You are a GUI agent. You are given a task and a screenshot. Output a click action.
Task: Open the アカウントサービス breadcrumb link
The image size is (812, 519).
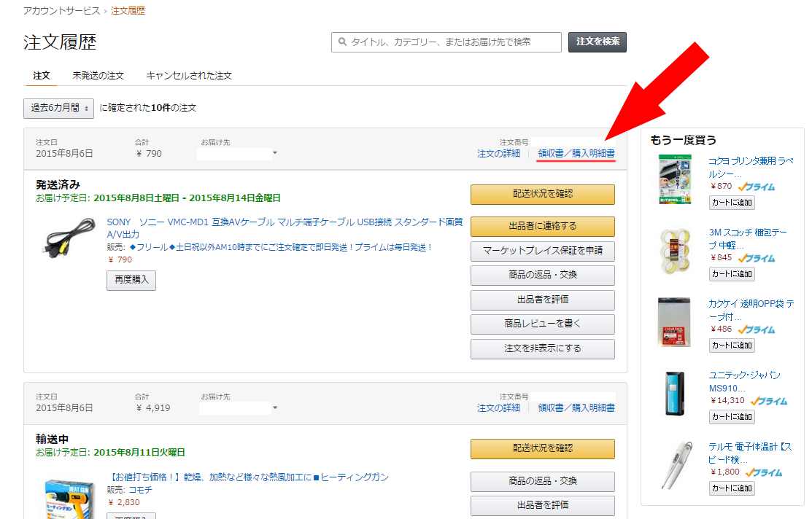tap(61, 11)
